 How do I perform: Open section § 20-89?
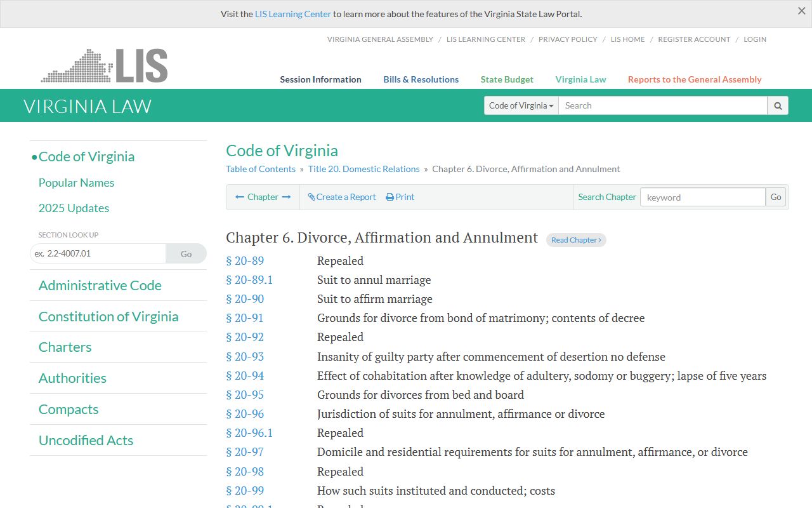pos(245,261)
